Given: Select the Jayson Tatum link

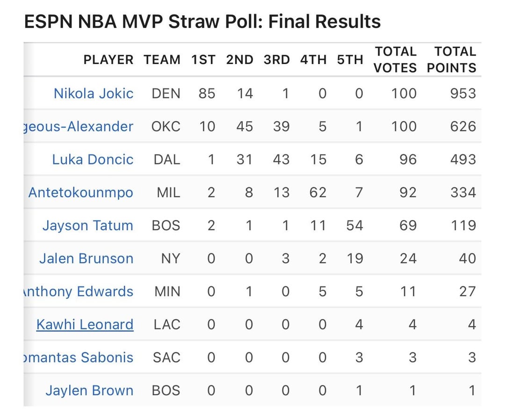Looking at the screenshot, I should [x=87, y=226].
